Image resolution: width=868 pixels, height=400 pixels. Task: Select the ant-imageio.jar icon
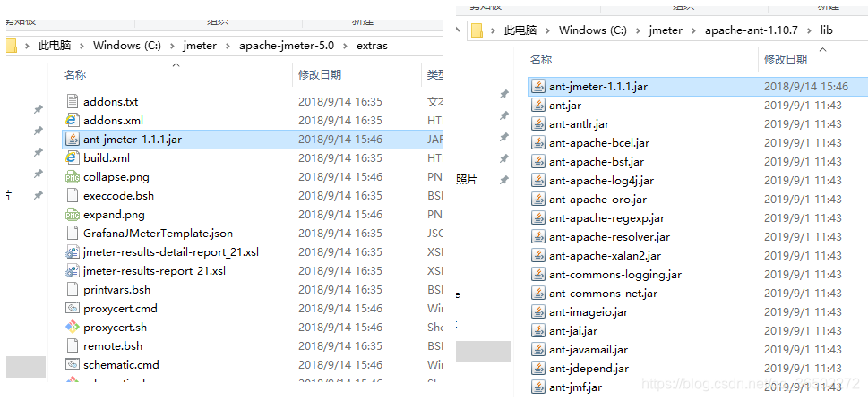(538, 312)
